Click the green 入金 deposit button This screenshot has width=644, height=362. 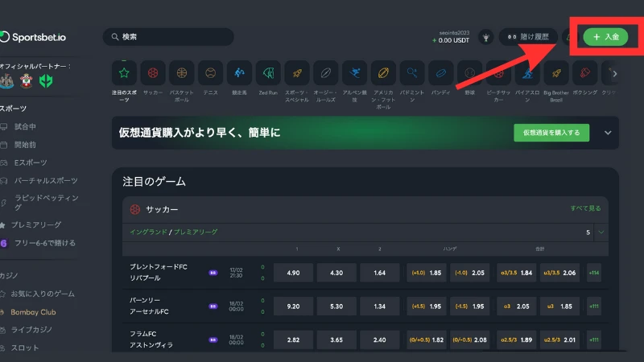click(605, 37)
